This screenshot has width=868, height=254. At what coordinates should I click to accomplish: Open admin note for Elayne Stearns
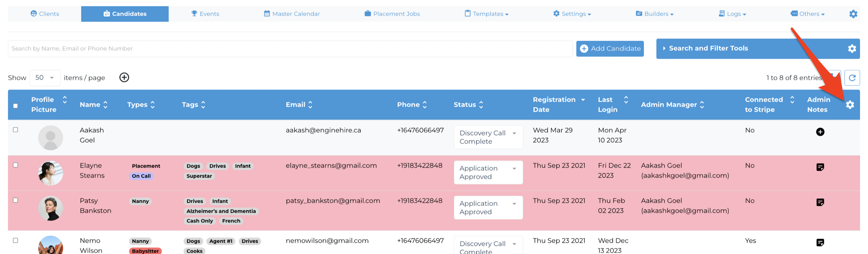(820, 167)
